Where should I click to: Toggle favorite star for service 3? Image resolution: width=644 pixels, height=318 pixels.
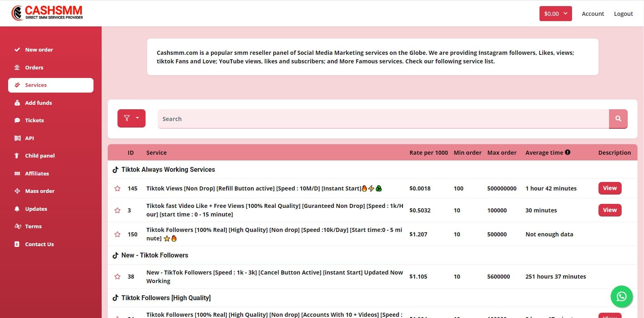[117, 210]
